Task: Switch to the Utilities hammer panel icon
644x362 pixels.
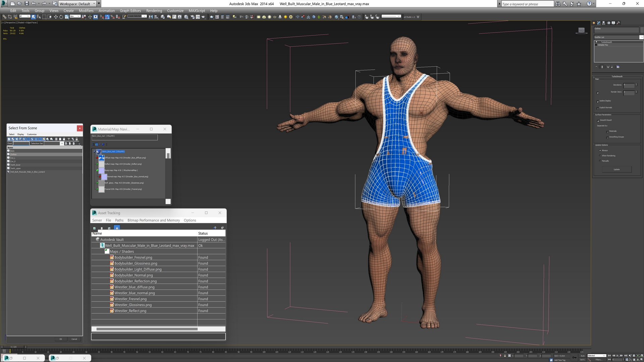Action: (x=618, y=23)
